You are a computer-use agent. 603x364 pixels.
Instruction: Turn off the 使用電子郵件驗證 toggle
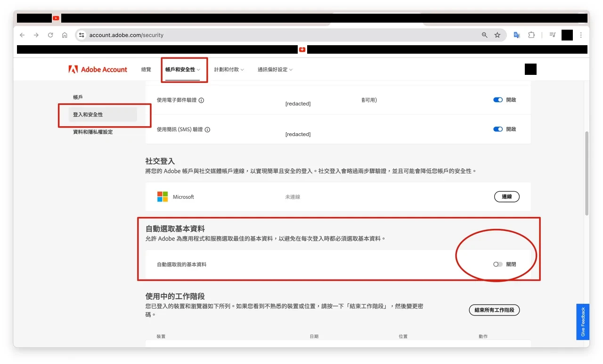[x=498, y=100]
